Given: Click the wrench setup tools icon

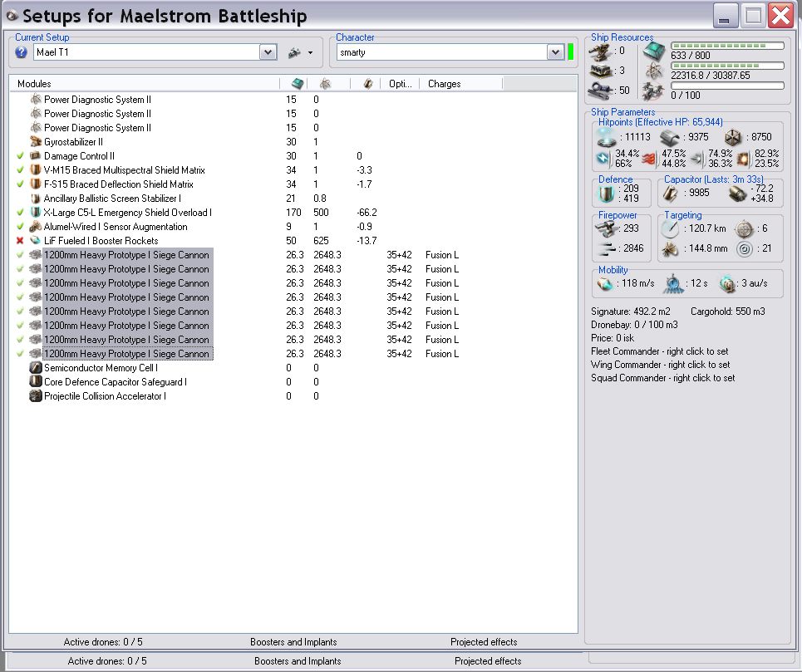Looking at the screenshot, I should [x=293, y=52].
